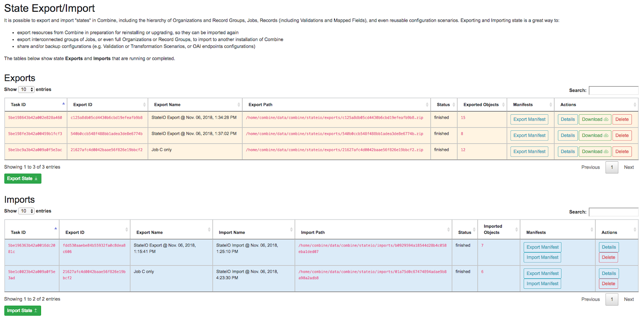Image resolution: width=644 pixels, height=321 pixels.
Task: Focus the Imports search field
Action: 613,212
